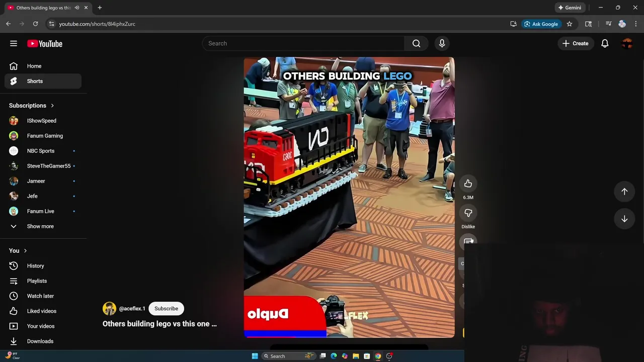Dislike this Short with thumbs down
Screen dimensions: 644x362
(468, 213)
